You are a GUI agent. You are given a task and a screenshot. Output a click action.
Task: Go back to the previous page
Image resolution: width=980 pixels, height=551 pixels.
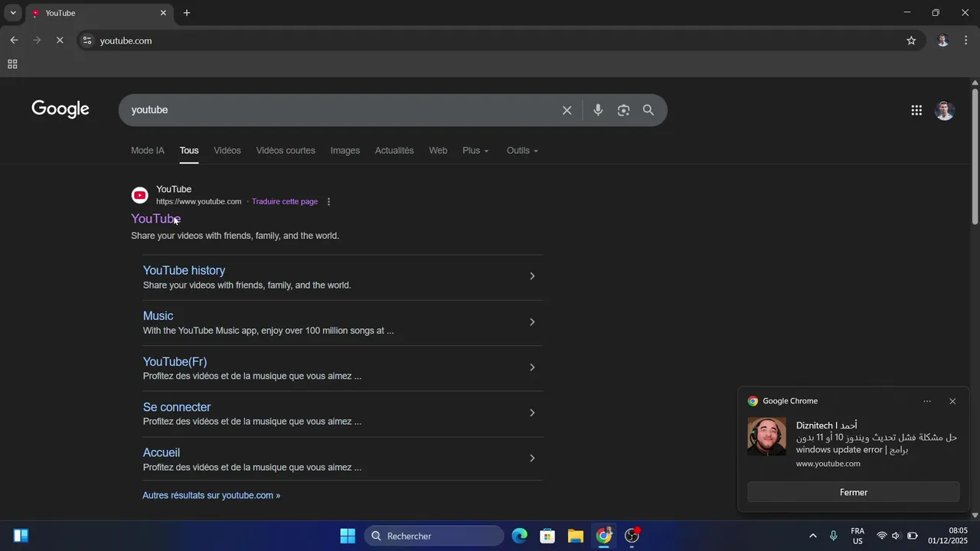[x=14, y=41]
